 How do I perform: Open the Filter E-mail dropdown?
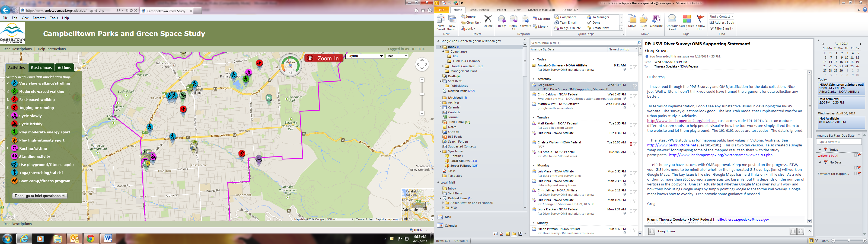point(722,28)
